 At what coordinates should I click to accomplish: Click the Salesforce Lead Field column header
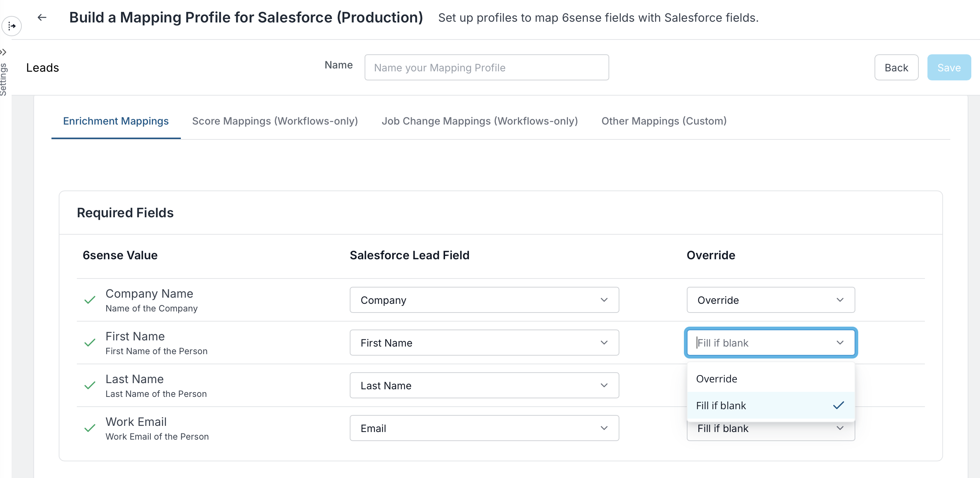click(409, 255)
